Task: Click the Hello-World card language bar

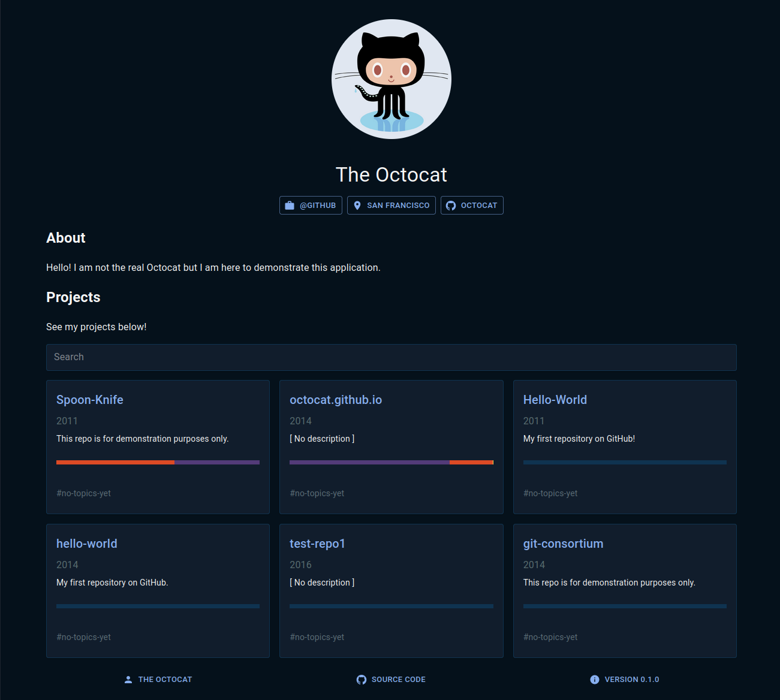Action: (x=625, y=463)
